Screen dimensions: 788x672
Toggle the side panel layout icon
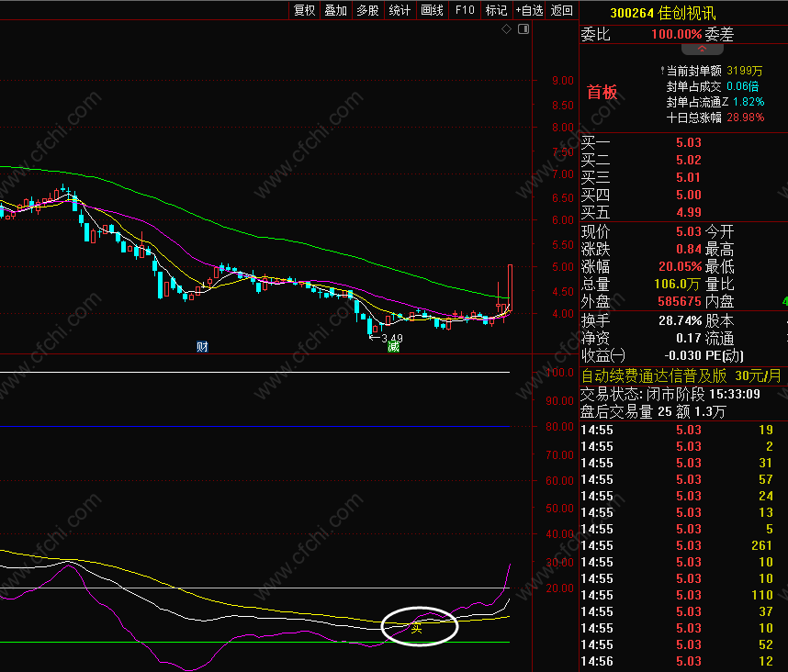(x=523, y=29)
